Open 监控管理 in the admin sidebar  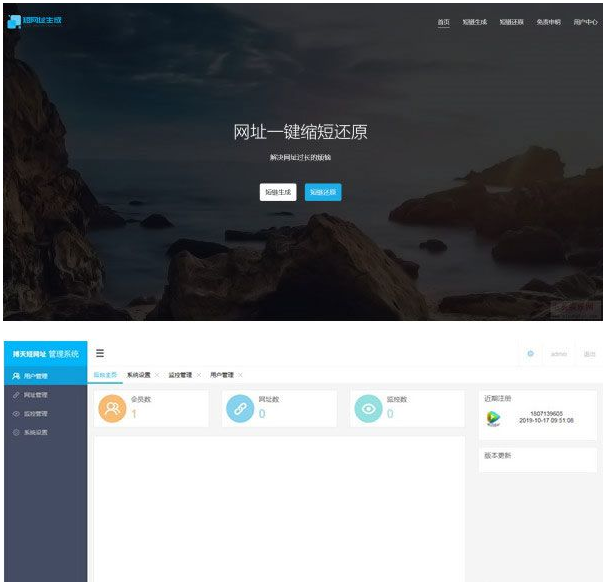[x=46, y=414]
